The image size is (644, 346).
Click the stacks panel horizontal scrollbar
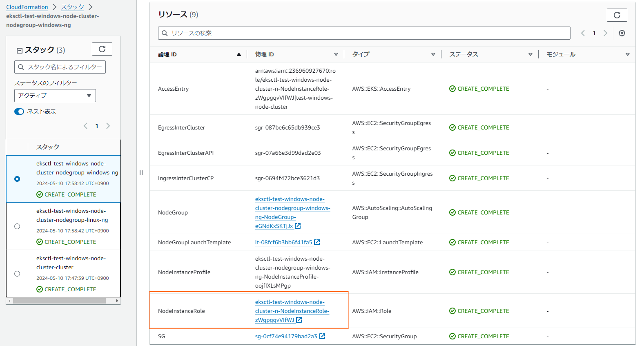[x=59, y=301]
